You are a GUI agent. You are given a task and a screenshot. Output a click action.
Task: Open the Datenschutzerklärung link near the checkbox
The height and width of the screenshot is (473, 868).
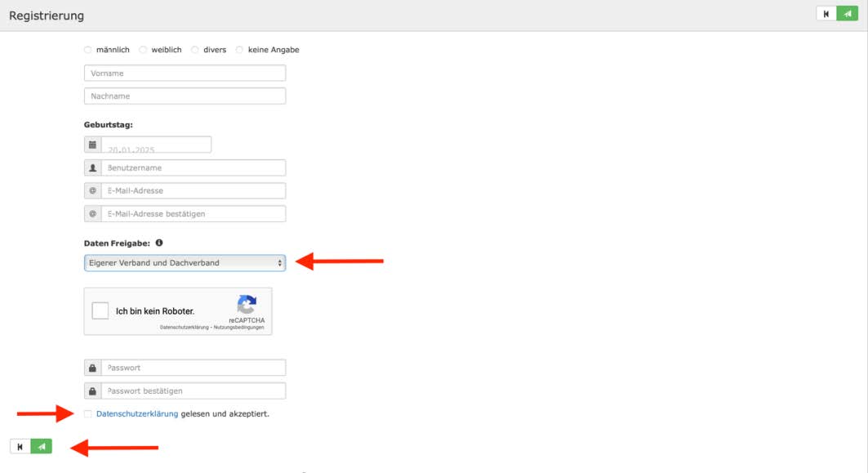pyautogui.click(x=136, y=414)
